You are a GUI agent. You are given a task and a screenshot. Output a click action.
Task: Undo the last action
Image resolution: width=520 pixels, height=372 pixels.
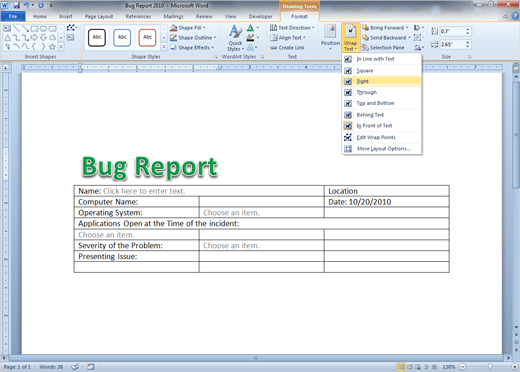(26, 5)
